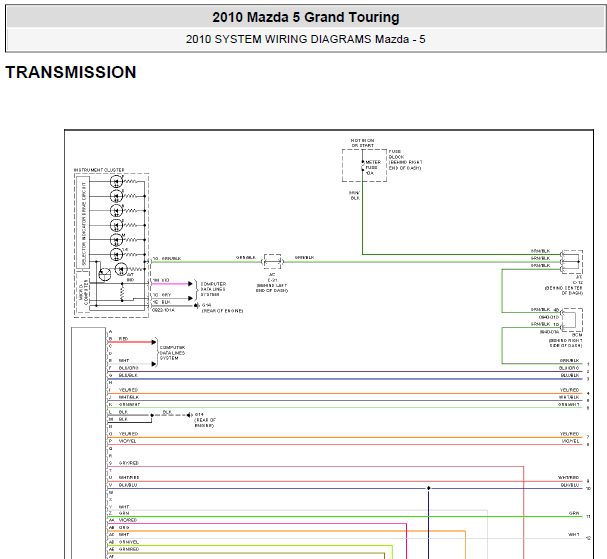
Task: Click the dashed BLK ground symbol near pin L
Action: click(189, 415)
